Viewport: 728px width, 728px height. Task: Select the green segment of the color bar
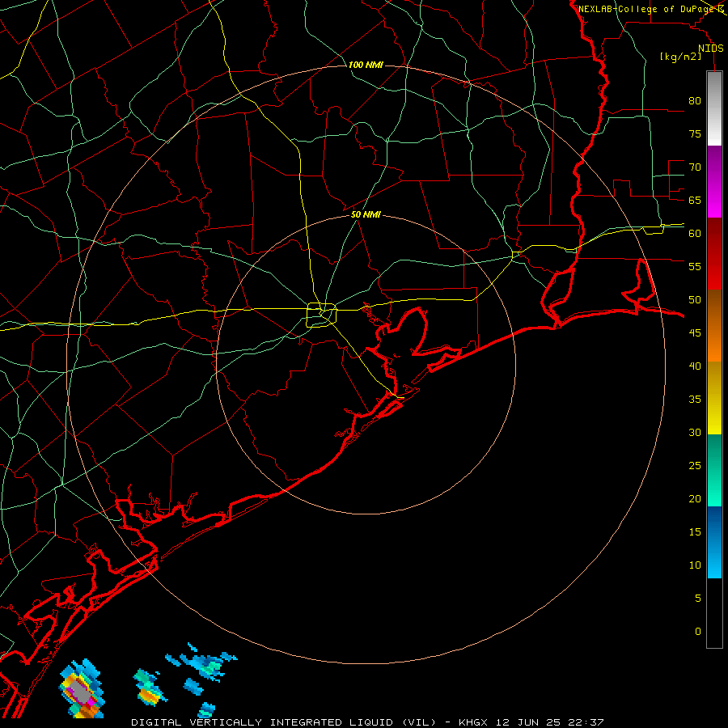coord(714,470)
